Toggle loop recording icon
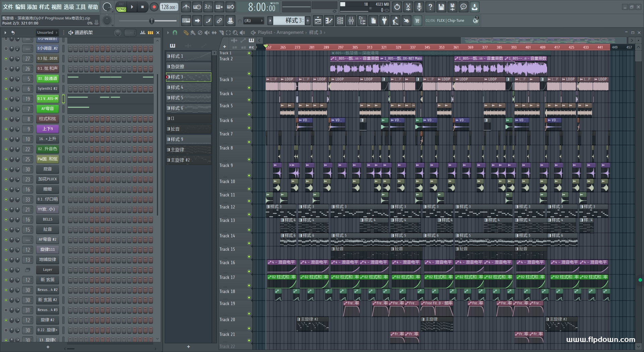644x352 pixels. tap(230, 7)
